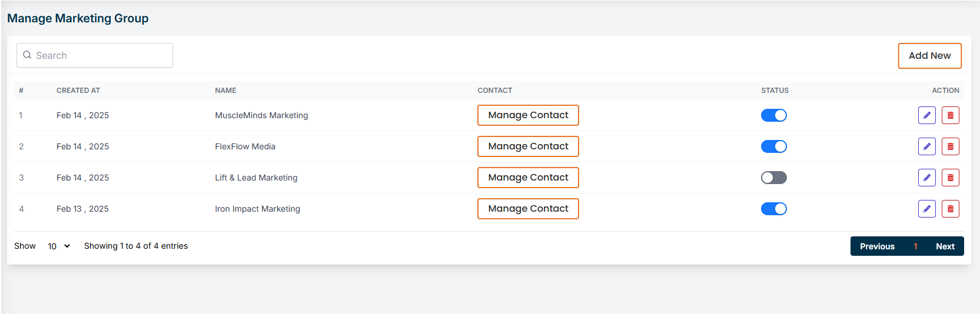Screen dimensions: 980x314
Task: Enable status for Lift & Lead Marketing
Action: coord(773,178)
